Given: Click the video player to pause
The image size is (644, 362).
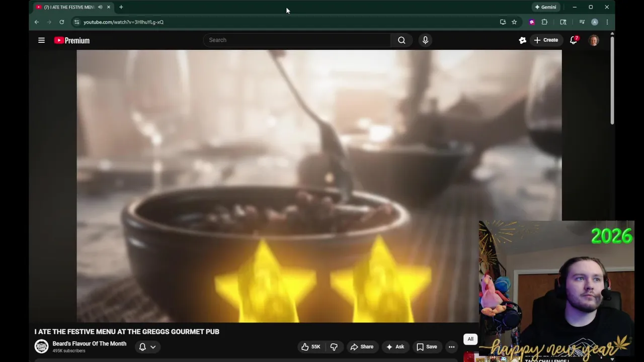Looking at the screenshot, I should pyautogui.click(x=319, y=186).
